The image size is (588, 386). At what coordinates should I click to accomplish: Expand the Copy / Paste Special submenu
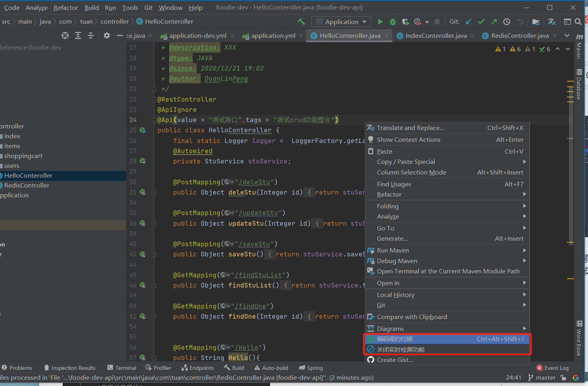point(447,162)
